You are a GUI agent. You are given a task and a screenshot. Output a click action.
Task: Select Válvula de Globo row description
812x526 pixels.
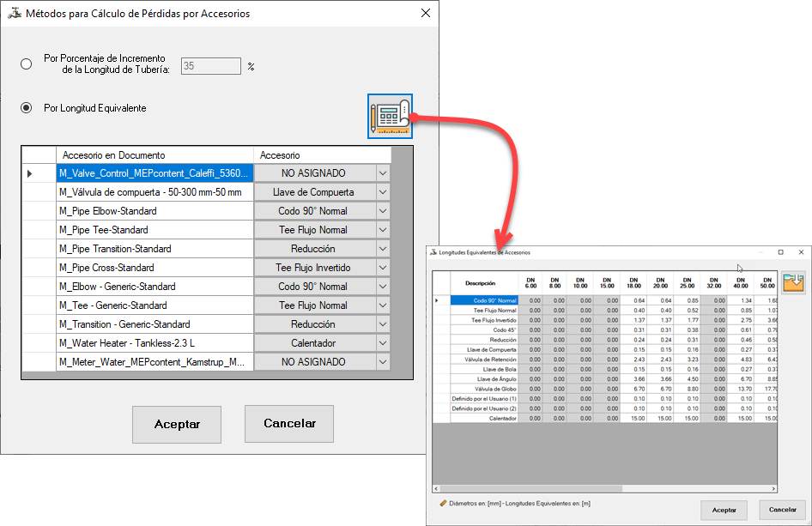pos(484,390)
